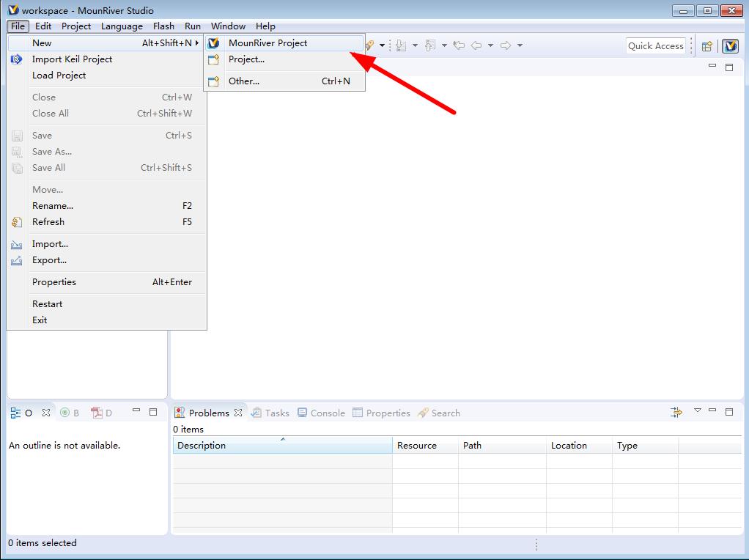Switch to the B view tab
749x560 pixels.
click(x=70, y=413)
